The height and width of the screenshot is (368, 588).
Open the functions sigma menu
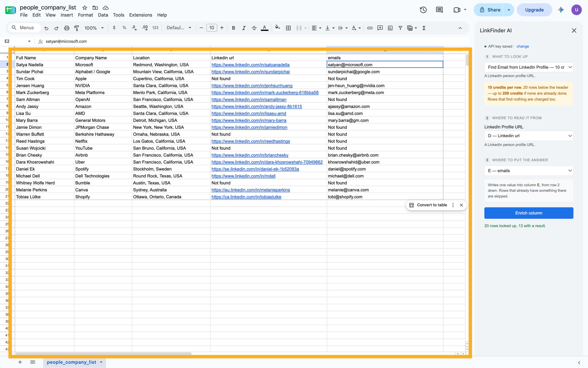click(424, 28)
